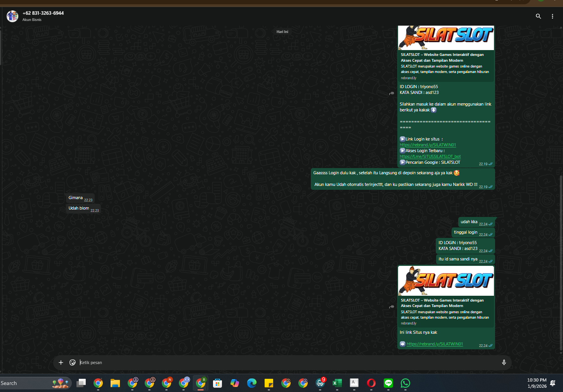
Task: Select the incoming message 'Udah blom'
Action: tap(83, 208)
